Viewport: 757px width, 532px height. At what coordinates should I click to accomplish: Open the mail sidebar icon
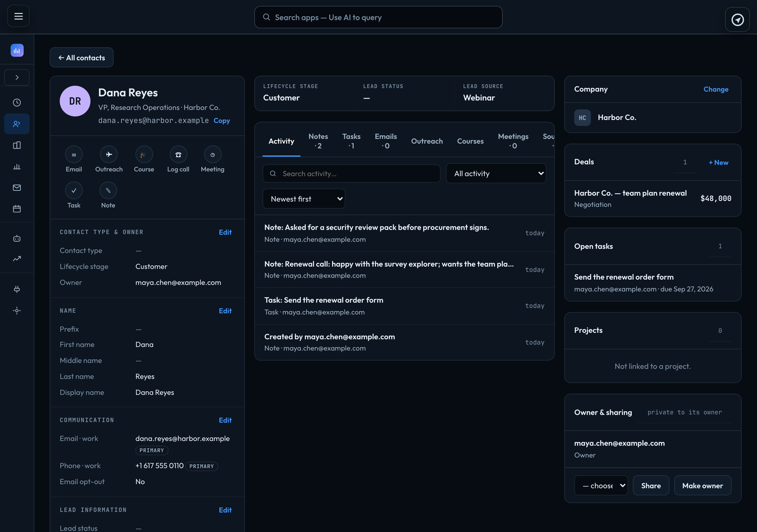pyautogui.click(x=17, y=188)
